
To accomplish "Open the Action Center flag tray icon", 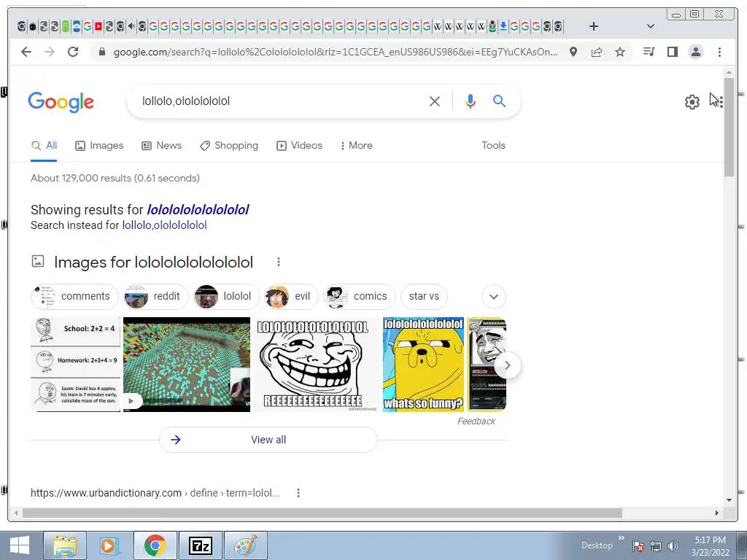I will [638, 546].
